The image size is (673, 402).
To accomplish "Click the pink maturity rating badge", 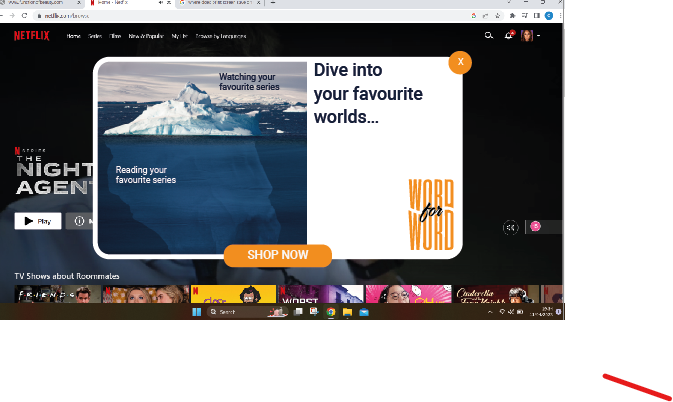I will point(535,226).
